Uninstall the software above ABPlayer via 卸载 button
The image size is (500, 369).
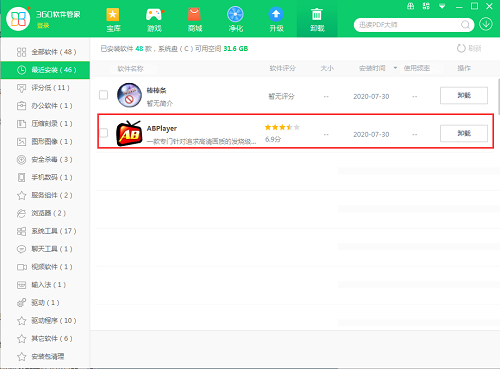pyautogui.click(x=464, y=96)
